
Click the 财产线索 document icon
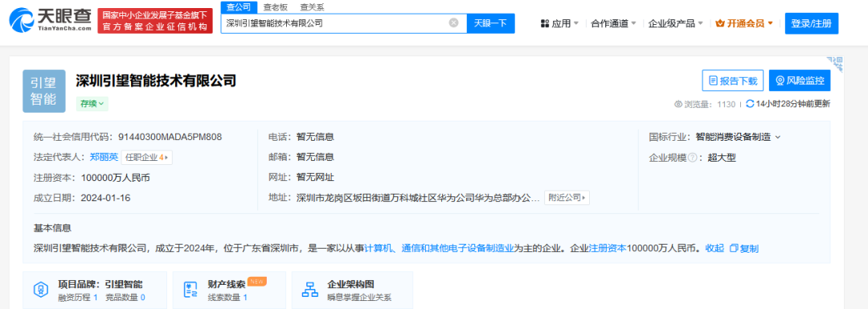pos(191,290)
